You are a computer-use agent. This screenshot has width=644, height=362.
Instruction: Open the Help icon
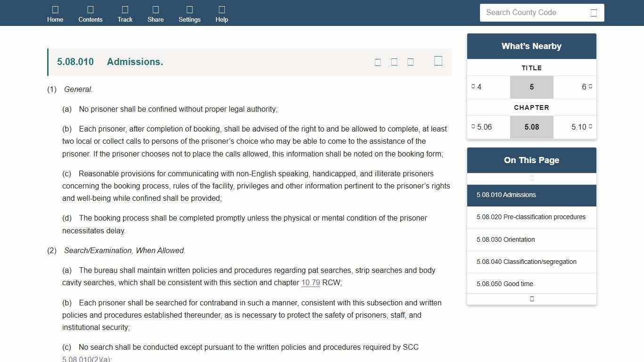[222, 13]
